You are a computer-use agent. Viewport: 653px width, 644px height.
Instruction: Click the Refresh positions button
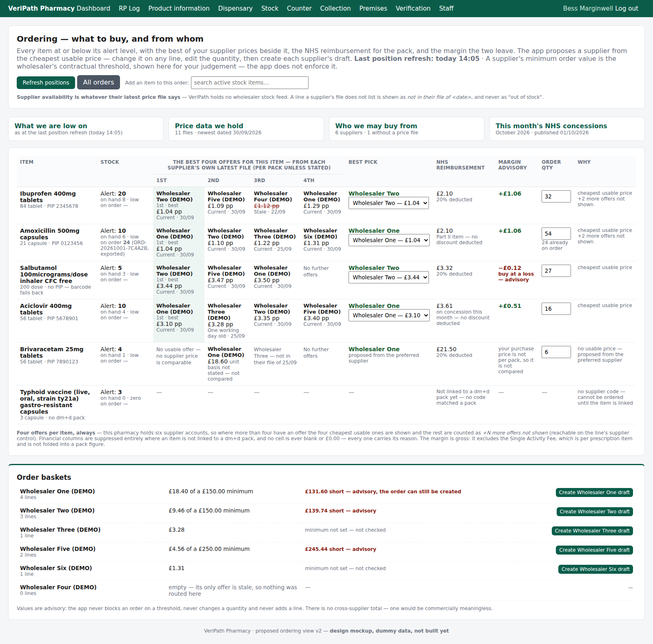pos(46,82)
